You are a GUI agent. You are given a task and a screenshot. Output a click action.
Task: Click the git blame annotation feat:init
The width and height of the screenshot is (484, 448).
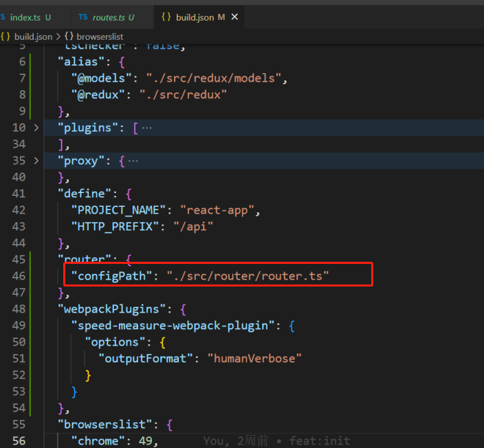[x=320, y=441]
